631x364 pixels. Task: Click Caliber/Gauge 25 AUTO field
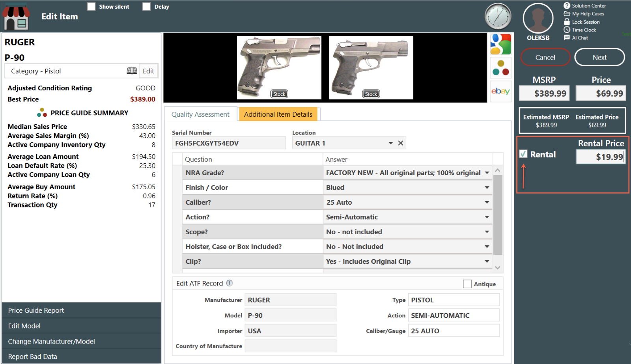(454, 330)
